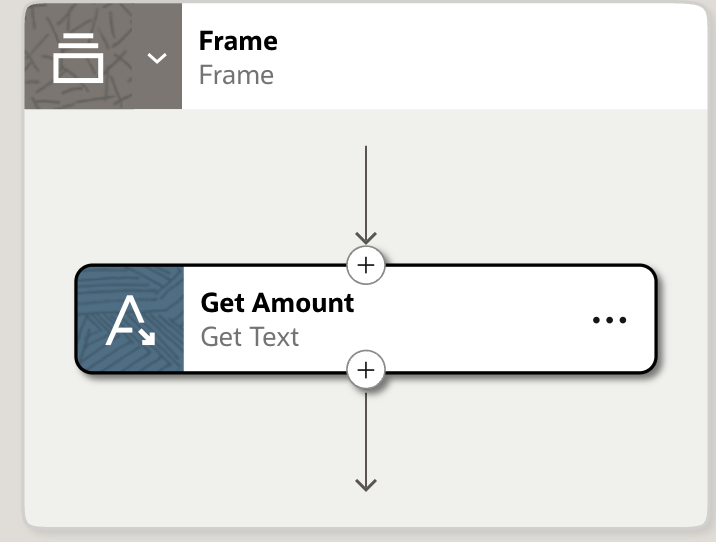Select the Get Amount title
Viewport: 716px width, 542px height.
click(277, 302)
